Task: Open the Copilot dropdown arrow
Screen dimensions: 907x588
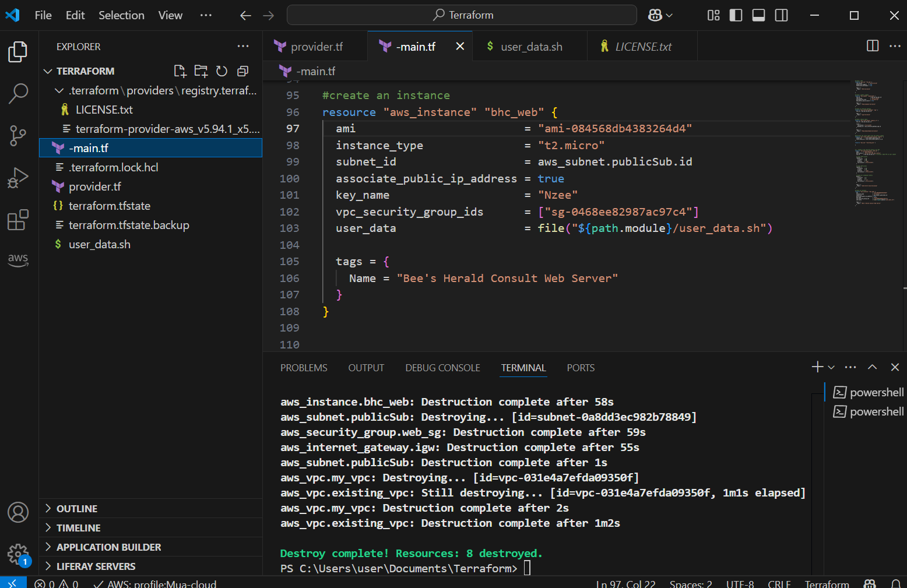Action: click(669, 16)
